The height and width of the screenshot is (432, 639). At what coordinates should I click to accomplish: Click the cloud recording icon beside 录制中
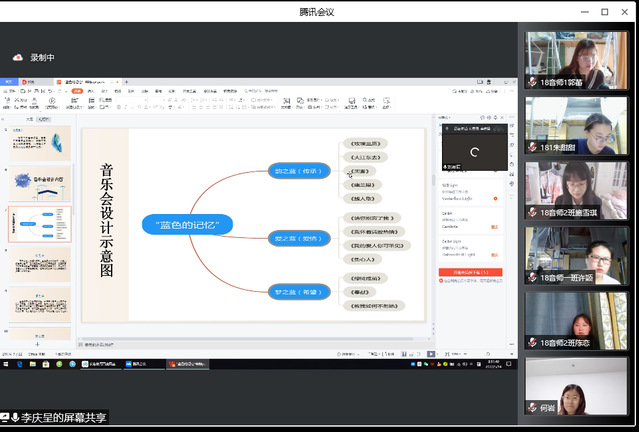click(17, 58)
